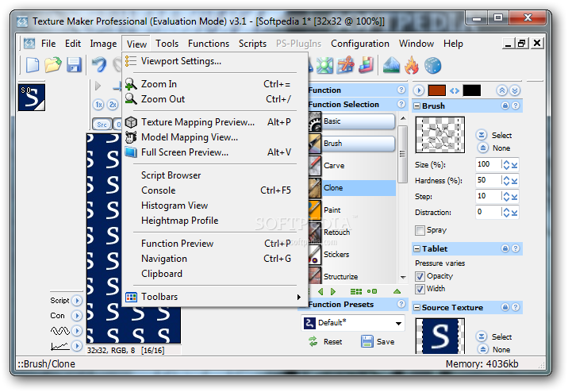Pick the brown foreground color swatch
568x392 pixels.
[x=436, y=90]
